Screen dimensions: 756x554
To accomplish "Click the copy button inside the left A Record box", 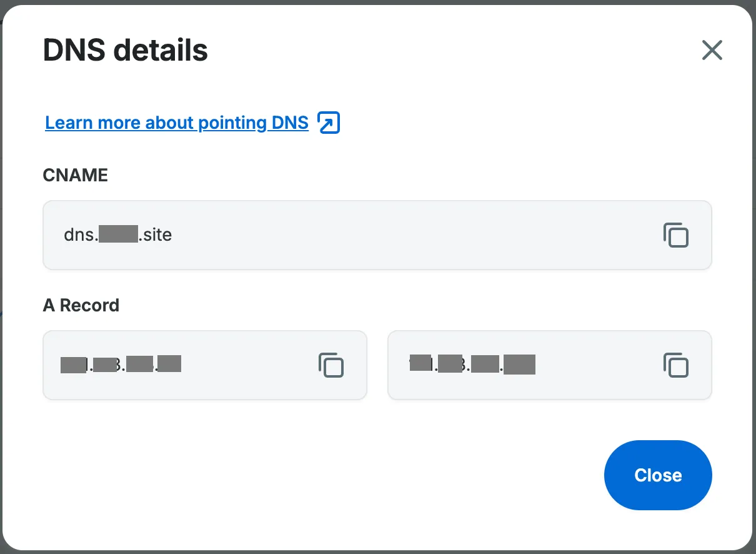I will point(332,365).
